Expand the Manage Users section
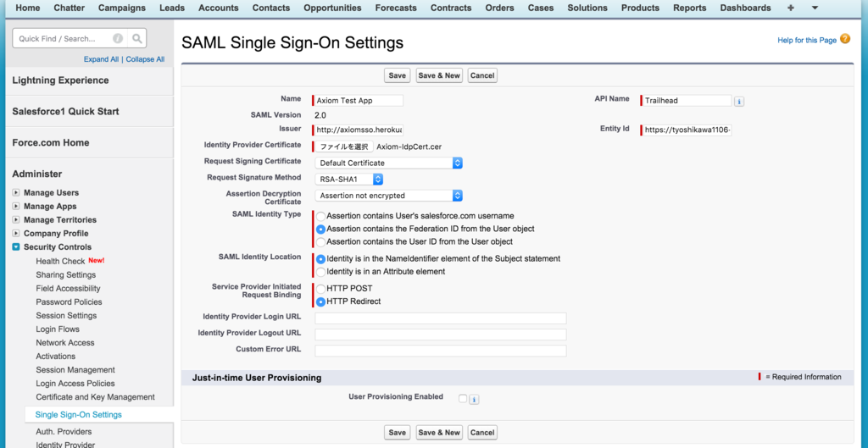Screen dimensions: 868x448 [16, 193]
